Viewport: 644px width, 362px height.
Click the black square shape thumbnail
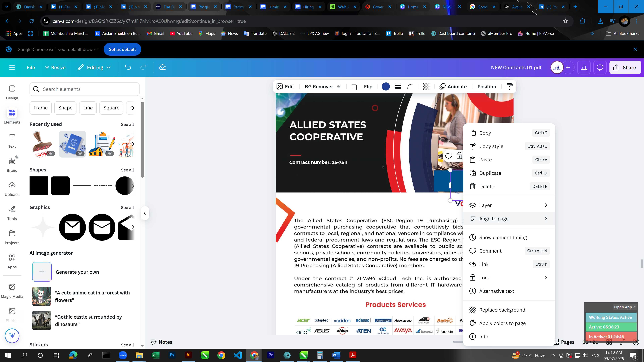tap(39, 186)
